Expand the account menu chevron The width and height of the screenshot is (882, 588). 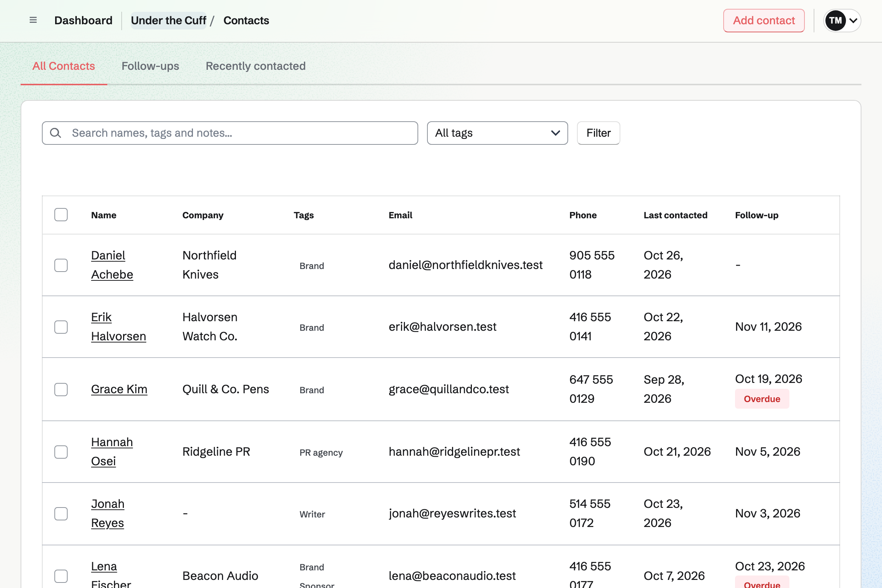pyautogui.click(x=853, y=21)
